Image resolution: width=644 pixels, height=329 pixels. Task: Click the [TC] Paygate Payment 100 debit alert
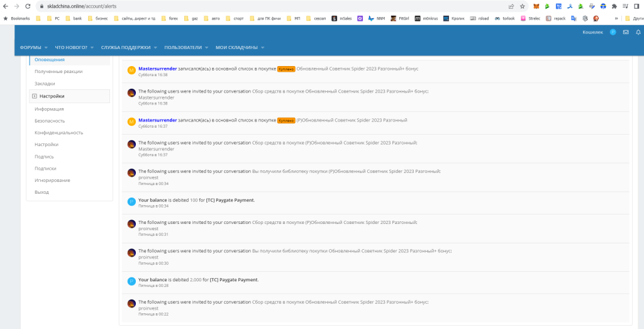pyautogui.click(x=230, y=200)
